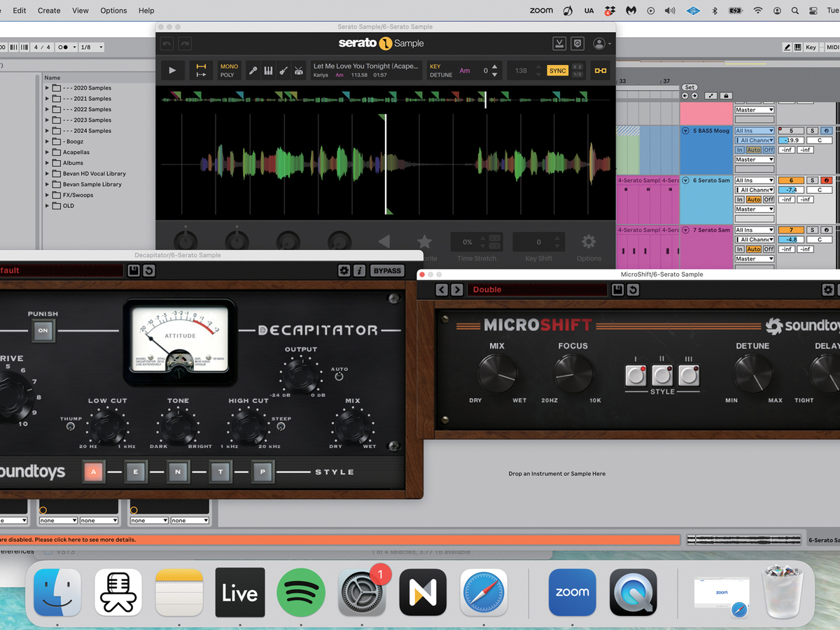Select MONO voice mode in Serato

point(229,66)
